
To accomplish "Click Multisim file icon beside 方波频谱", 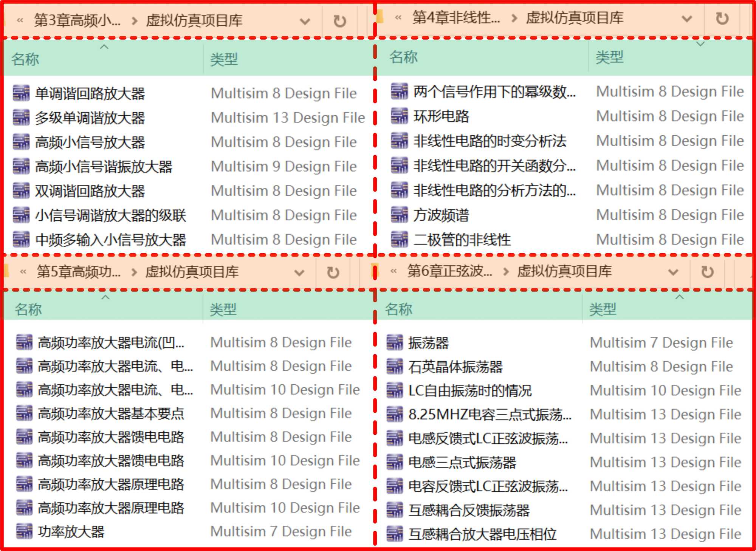I will pos(399,215).
